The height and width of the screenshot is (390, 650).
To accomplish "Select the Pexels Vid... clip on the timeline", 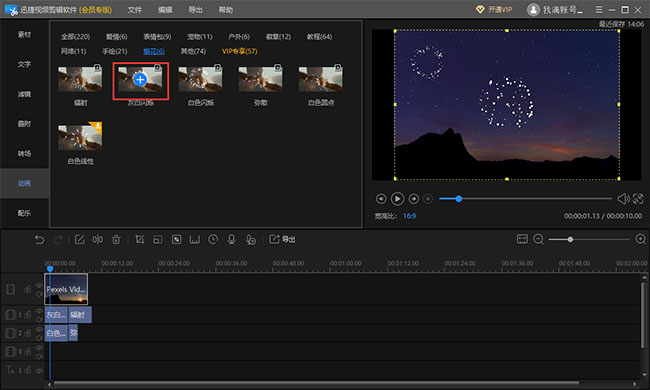I will click(x=66, y=289).
